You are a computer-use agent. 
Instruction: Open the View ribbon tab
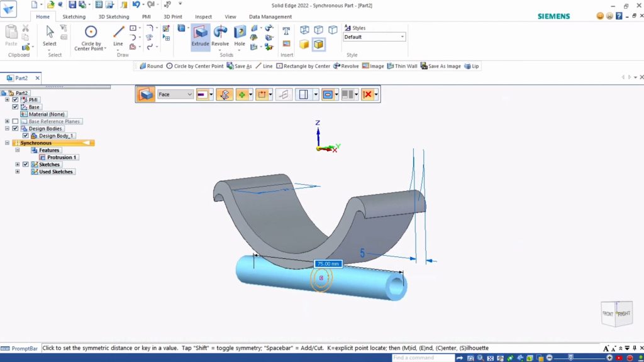(230, 17)
